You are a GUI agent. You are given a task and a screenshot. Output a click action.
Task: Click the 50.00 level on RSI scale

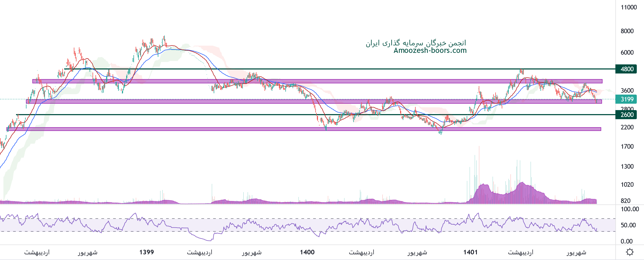pos(628,225)
